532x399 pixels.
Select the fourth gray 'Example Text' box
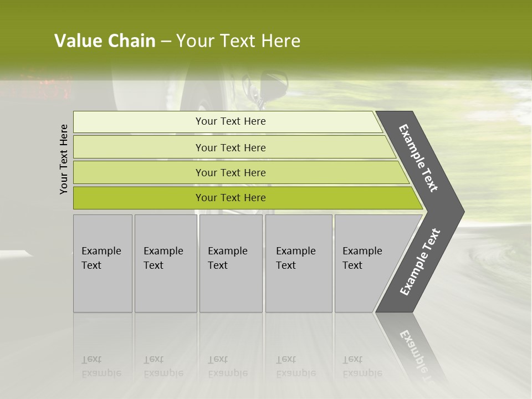click(x=299, y=263)
